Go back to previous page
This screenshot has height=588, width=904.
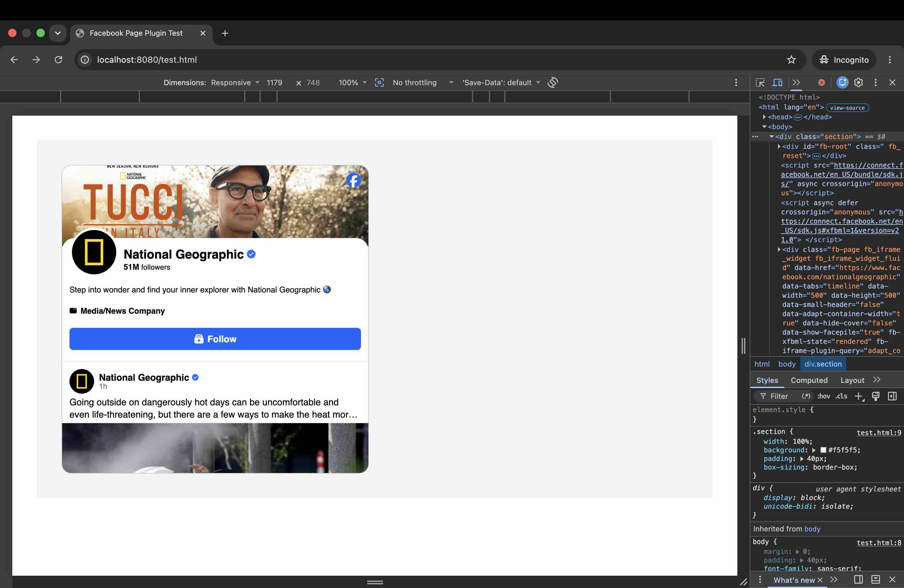point(14,60)
